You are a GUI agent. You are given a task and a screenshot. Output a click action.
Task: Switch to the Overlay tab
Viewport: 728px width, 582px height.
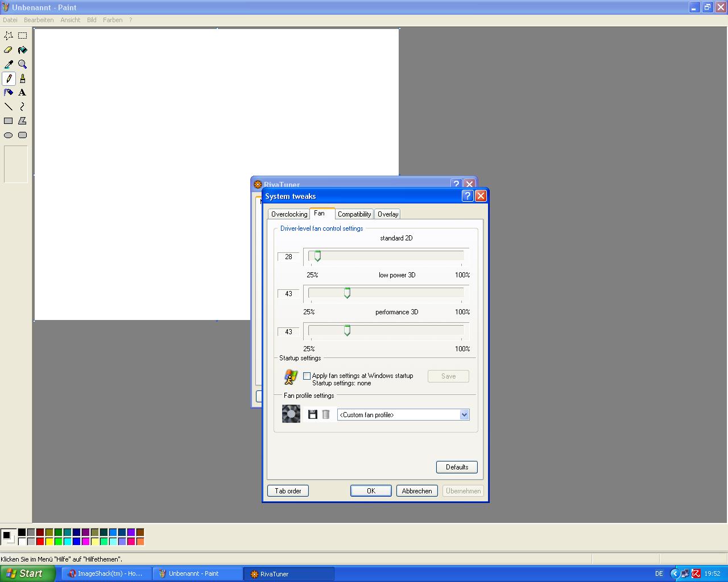point(388,214)
